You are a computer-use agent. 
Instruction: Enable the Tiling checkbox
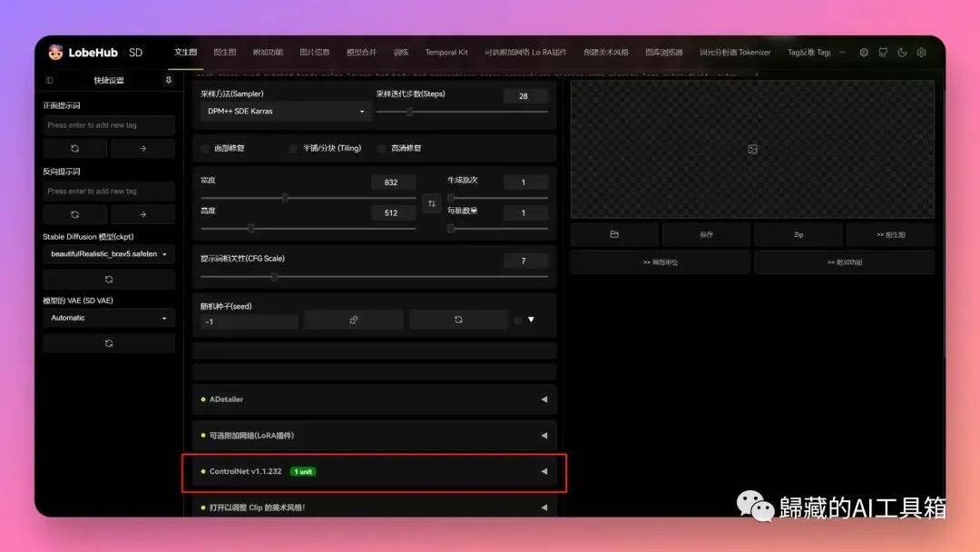[293, 148]
